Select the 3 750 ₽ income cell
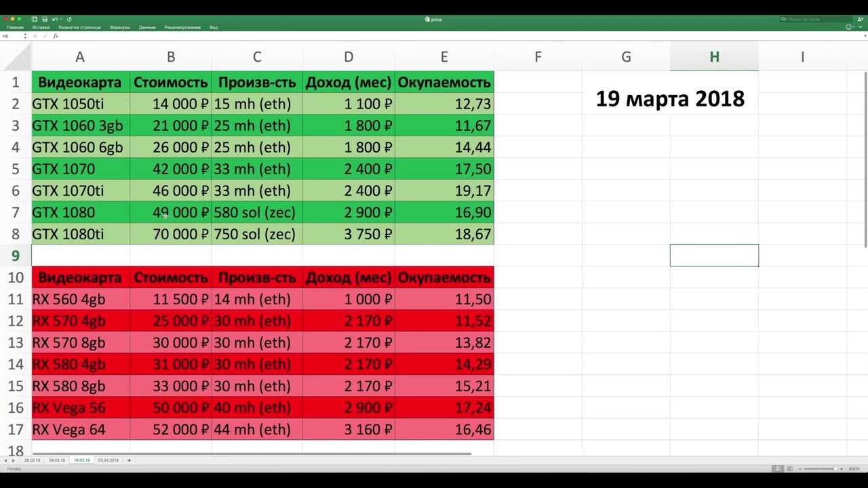868x488 pixels. tap(349, 234)
